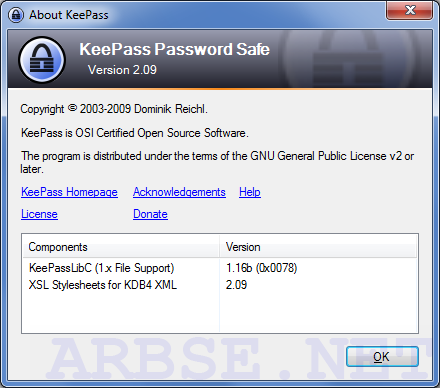
Task: Click version value 1.16b (0x0078)
Action: [262, 268]
